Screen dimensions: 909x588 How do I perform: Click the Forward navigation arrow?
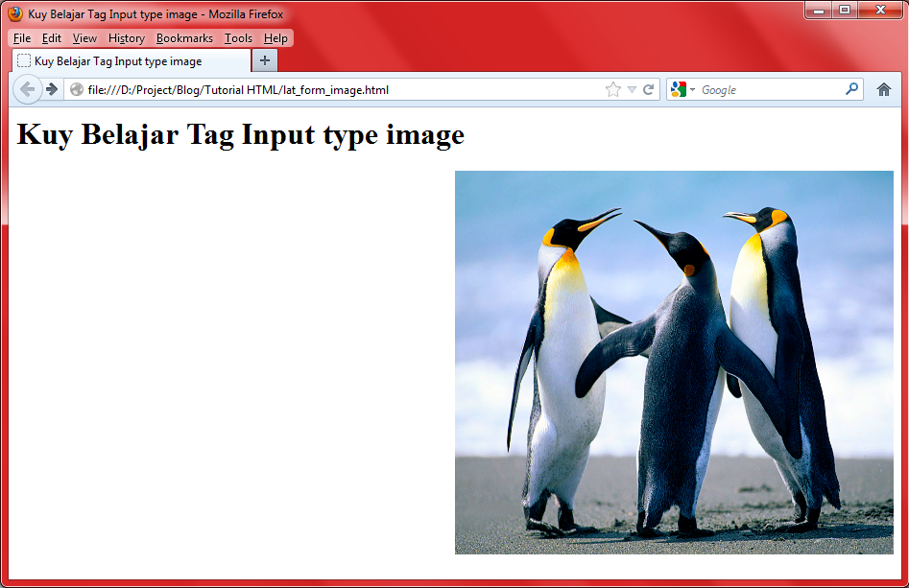tap(51, 88)
